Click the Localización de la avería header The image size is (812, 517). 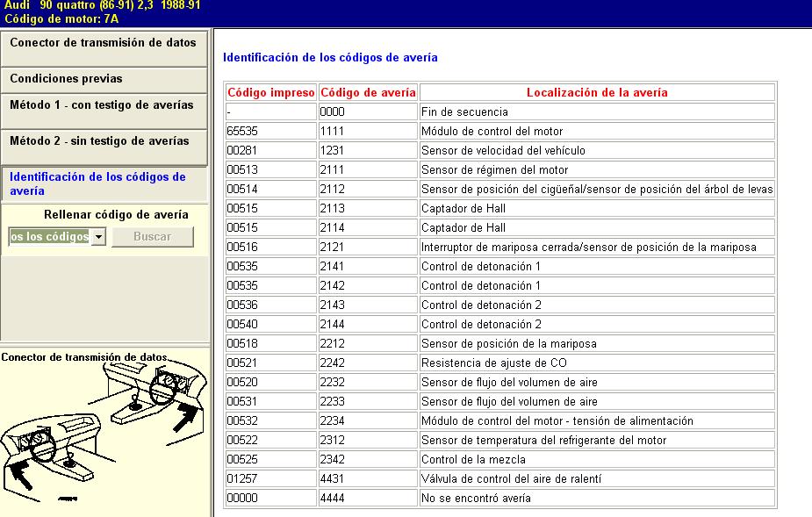[x=597, y=93]
